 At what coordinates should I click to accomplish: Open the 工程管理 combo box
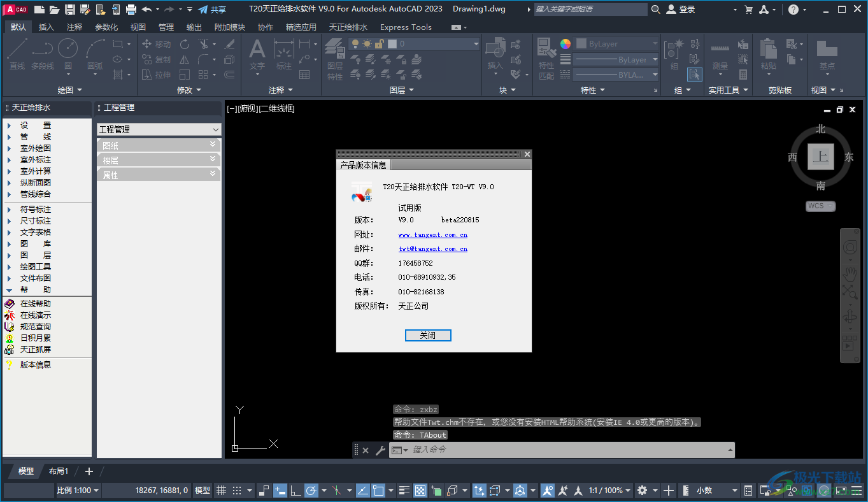click(x=159, y=129)
